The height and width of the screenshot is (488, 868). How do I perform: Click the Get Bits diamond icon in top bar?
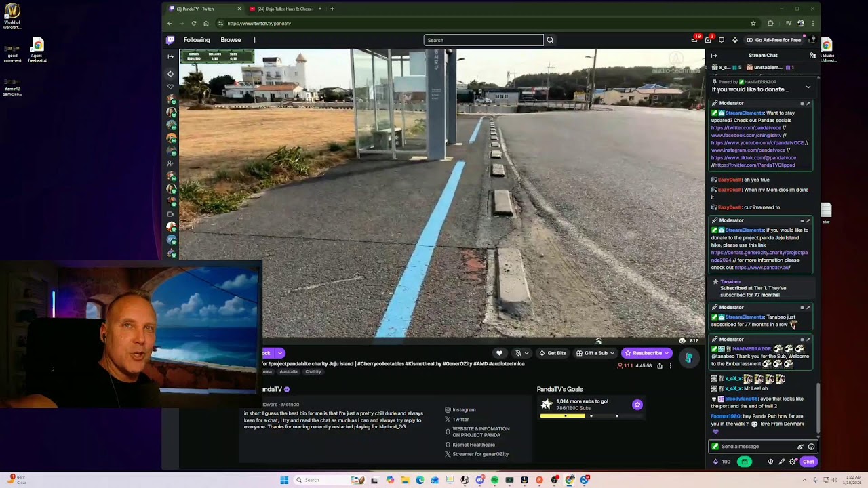[735, 40]
